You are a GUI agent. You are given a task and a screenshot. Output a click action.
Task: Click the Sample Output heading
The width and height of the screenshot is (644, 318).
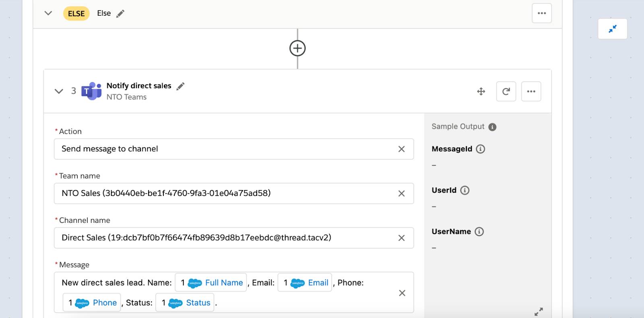pos(458,126)
